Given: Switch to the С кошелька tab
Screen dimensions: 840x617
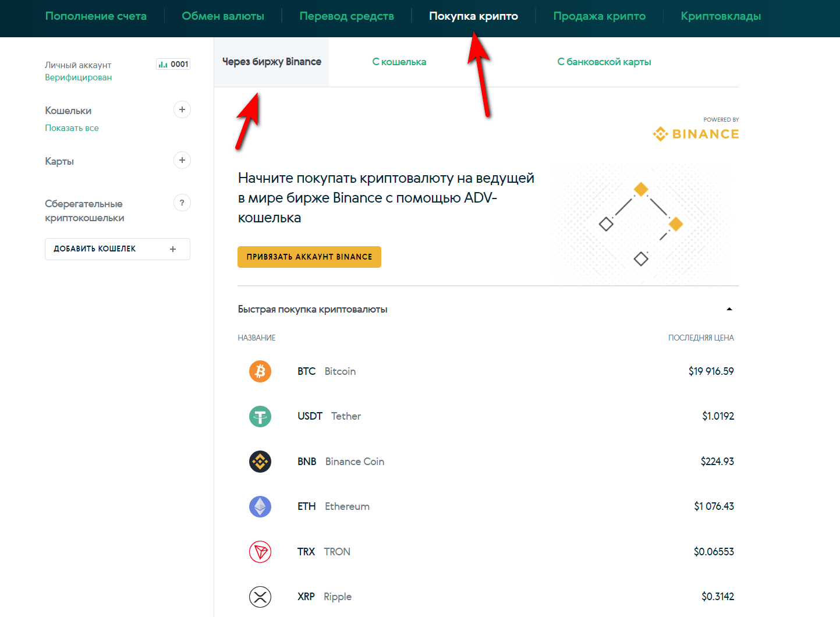Looking at the screenshot, I should coord(399,62).
